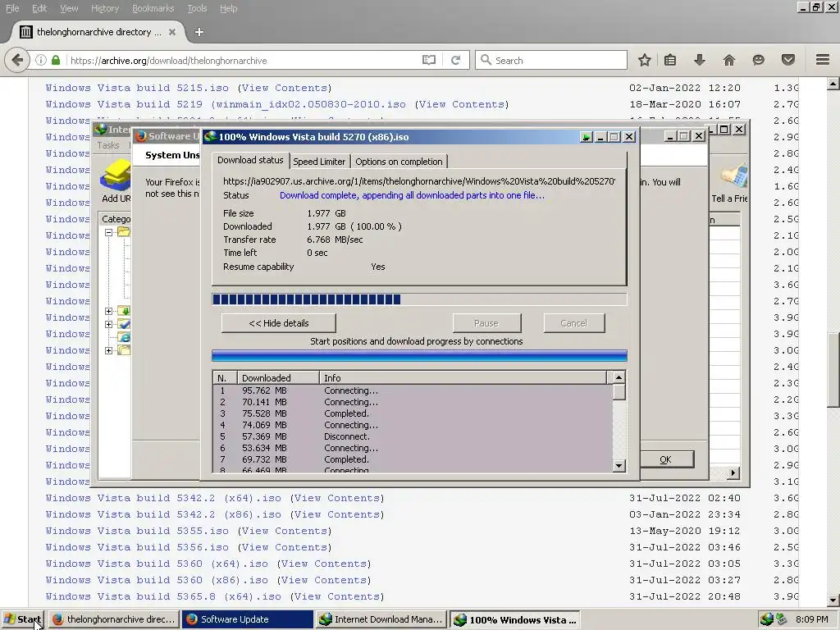Image resolution: width=840 pixels, height=630 pixels.
Task: Click Info column header in connections list
Action: point(463,377)
